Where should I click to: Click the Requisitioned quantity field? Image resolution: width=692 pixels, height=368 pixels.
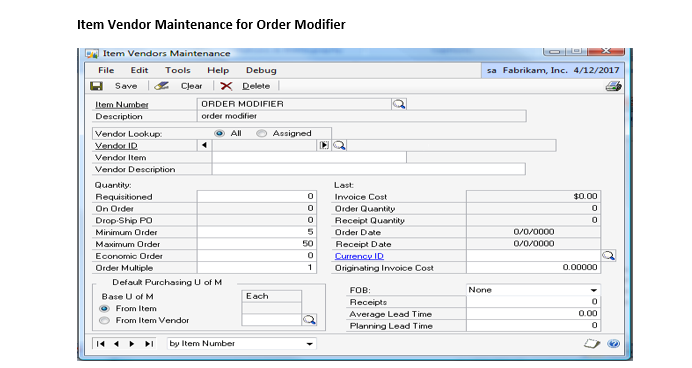(256, 196)
